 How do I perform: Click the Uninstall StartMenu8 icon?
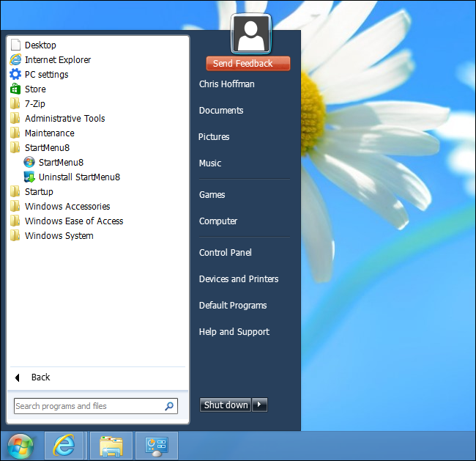click(x=29, y=177)
